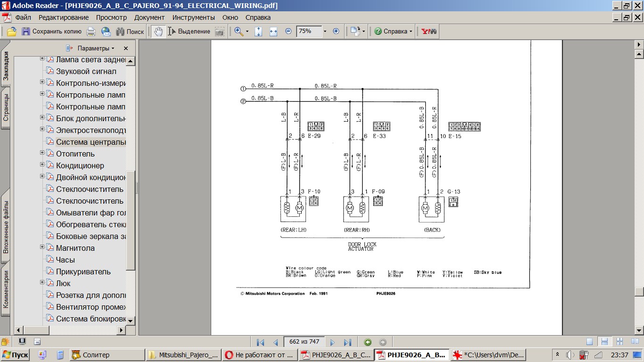
Task: Open the zoom percentage dropdown
Action: click(325, 32)
